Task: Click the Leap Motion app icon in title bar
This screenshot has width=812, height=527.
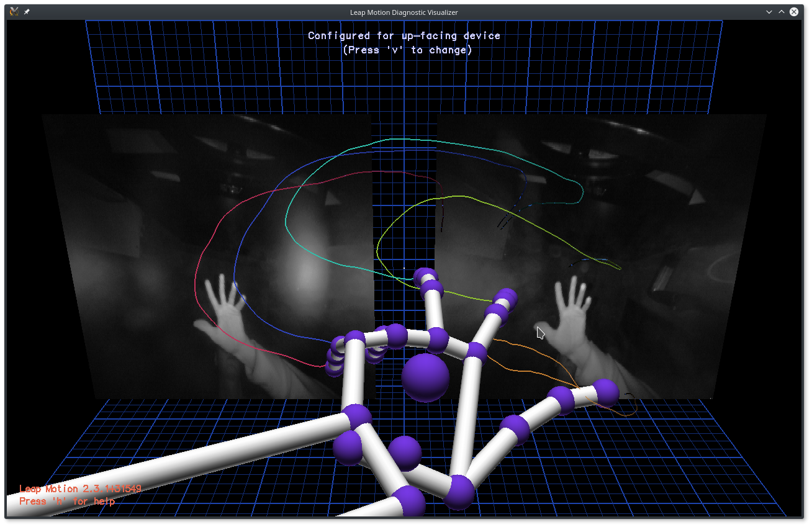Action: pyautogui.click(x=14, y=12)
